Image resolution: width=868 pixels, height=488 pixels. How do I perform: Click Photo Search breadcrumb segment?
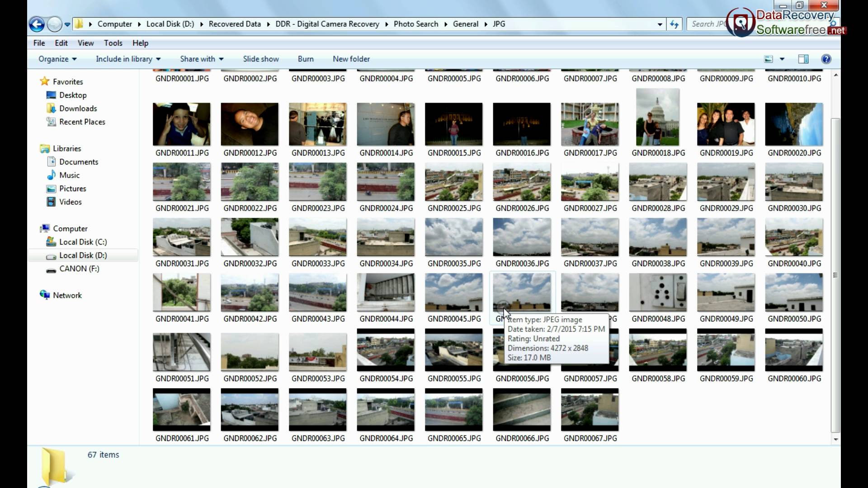(x=416, y=24)
